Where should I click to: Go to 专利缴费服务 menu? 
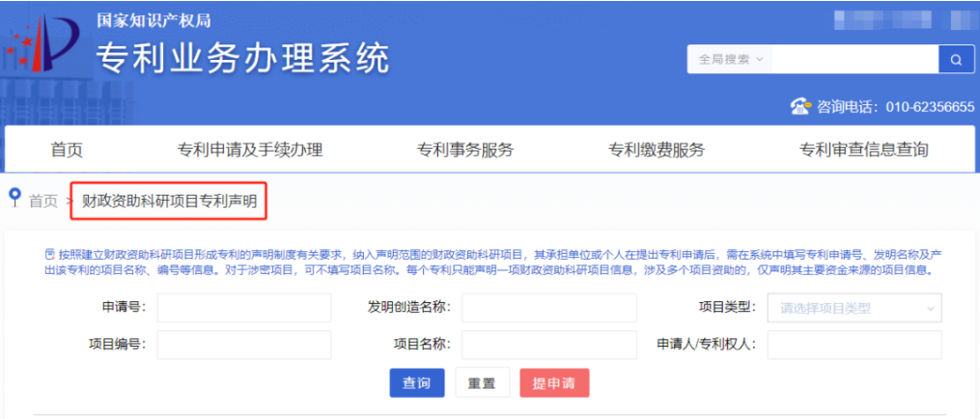coord(656,150)
